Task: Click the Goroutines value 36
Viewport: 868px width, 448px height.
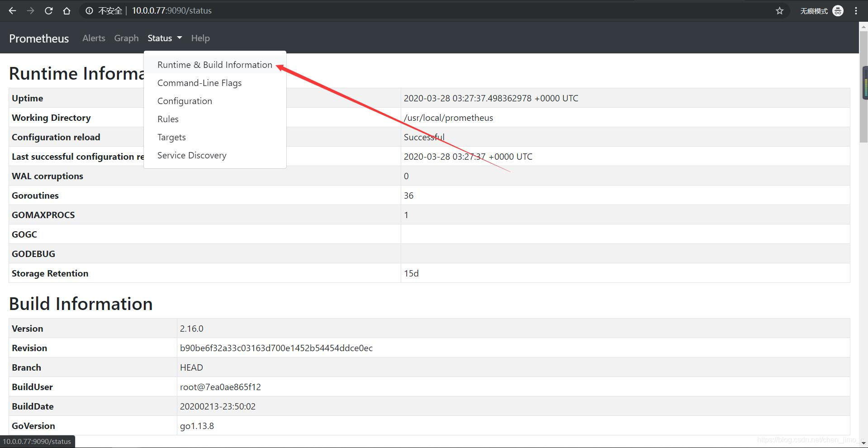Action: (x=408, y=195)
